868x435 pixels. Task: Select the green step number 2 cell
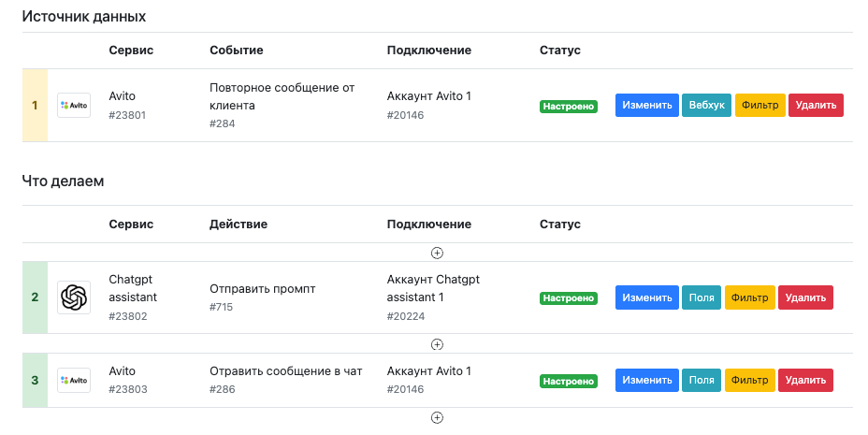coord(35,297)
